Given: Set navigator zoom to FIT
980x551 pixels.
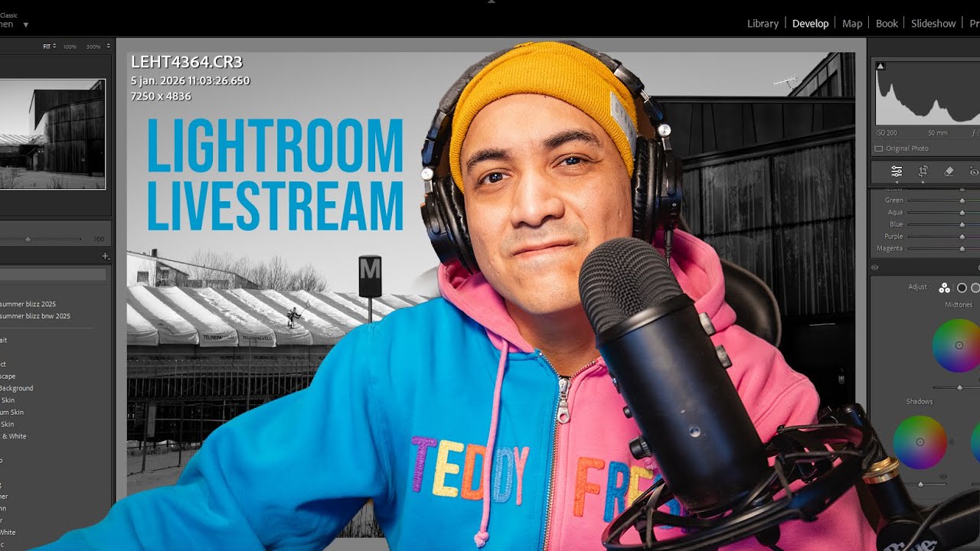Looking at the screenshot, I should coord(46,47).
